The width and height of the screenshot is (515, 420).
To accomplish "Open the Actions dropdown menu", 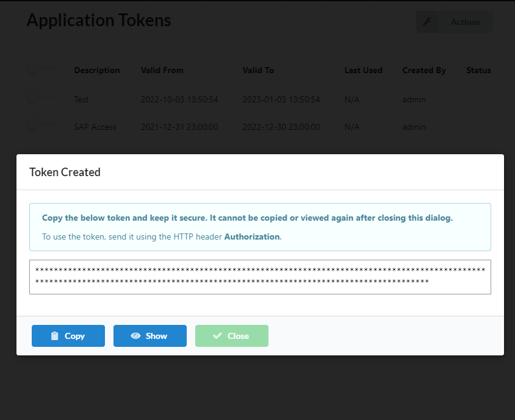I will [465, 22].
